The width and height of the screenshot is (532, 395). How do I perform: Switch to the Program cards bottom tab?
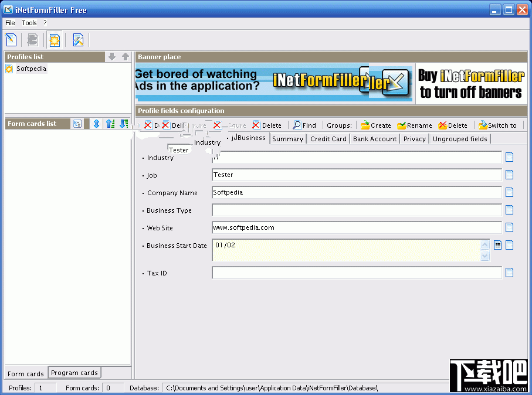[74, 373]
